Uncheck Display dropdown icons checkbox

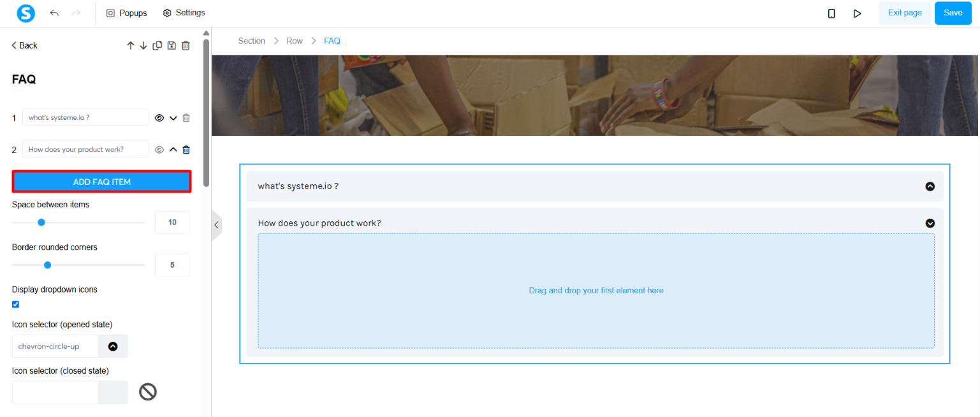point(16,304)
